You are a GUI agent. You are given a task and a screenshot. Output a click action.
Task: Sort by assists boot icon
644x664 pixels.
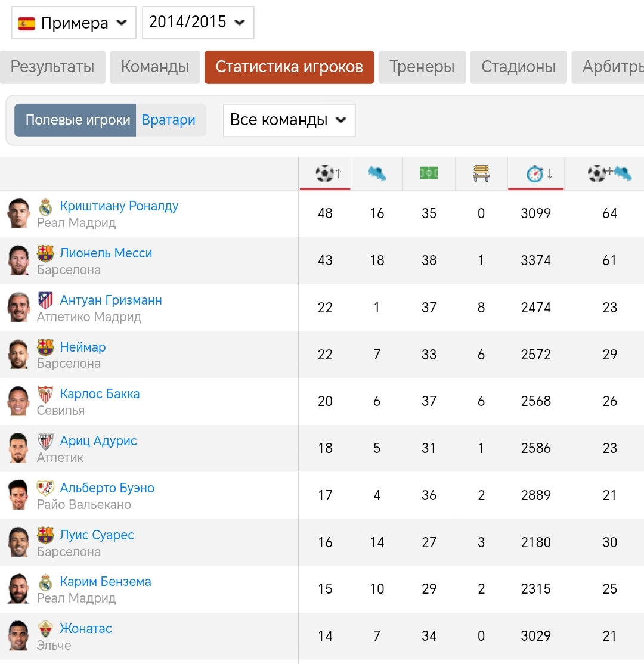[x=377, y=173]
